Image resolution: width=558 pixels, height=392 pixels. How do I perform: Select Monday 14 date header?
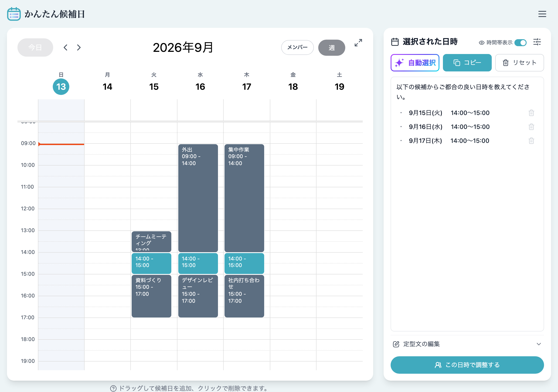pyautogui.click(x=107, y=87)
